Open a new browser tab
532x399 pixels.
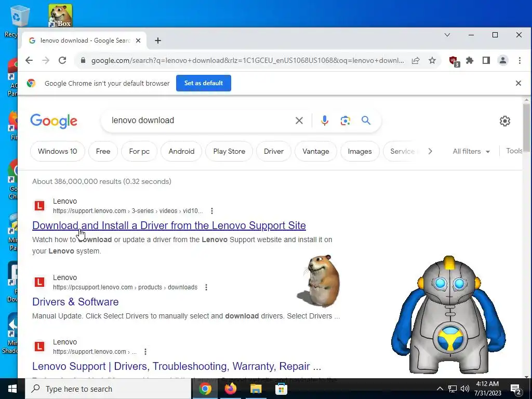[158, 41]
